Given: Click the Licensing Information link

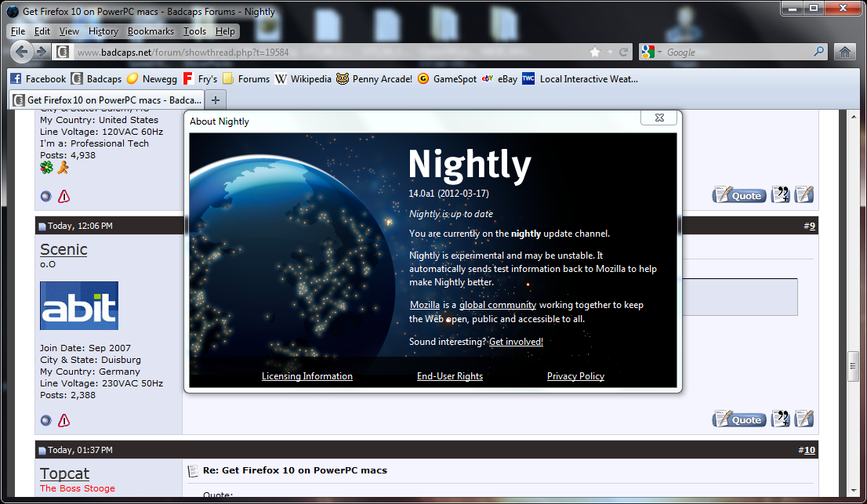Looking at the screenshot, I should pos(307,376).
